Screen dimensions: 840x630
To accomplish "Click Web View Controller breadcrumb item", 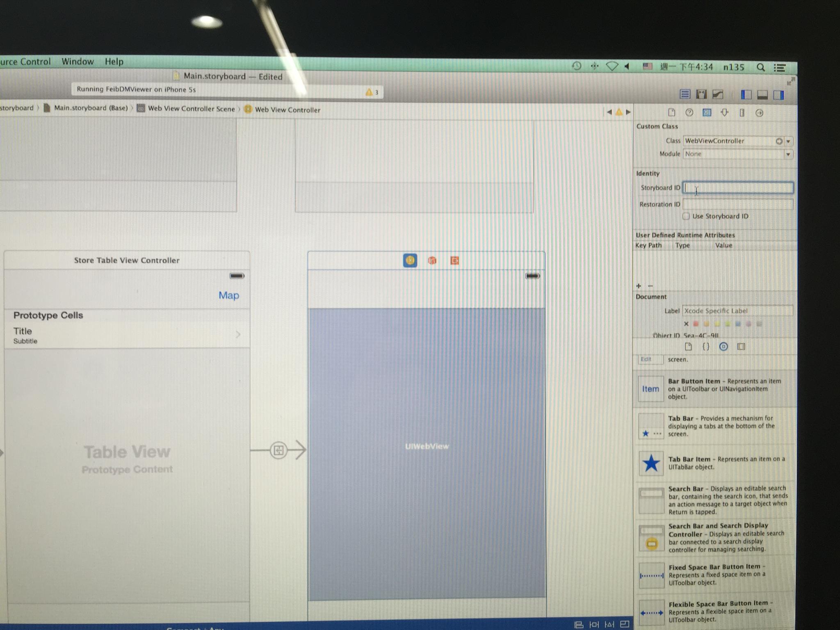I will click(x=283, y=110).
